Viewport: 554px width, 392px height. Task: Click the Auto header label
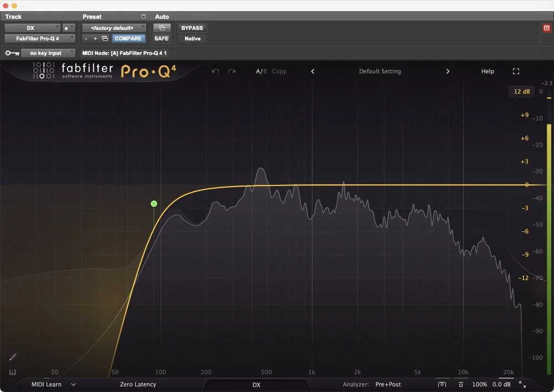[x=162, y=17]
